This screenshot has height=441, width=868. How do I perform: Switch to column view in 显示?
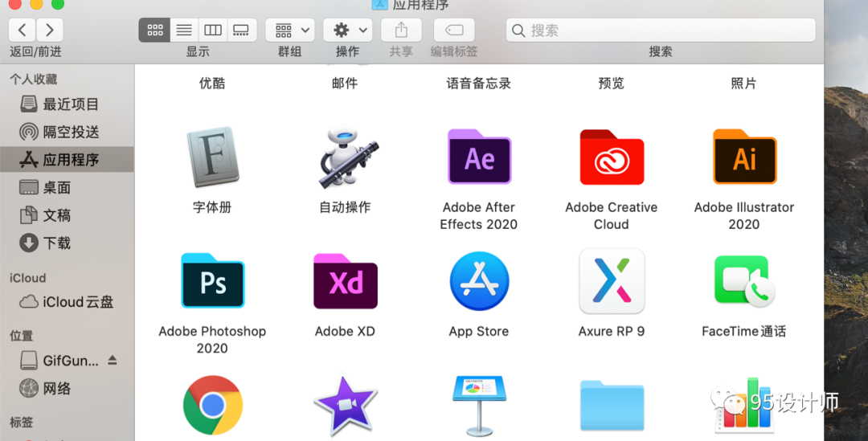pos(213,30)
